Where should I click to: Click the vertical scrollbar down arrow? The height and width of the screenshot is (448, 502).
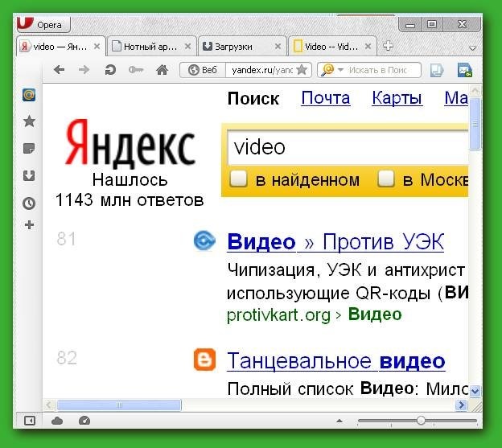(x=475, y=391)
